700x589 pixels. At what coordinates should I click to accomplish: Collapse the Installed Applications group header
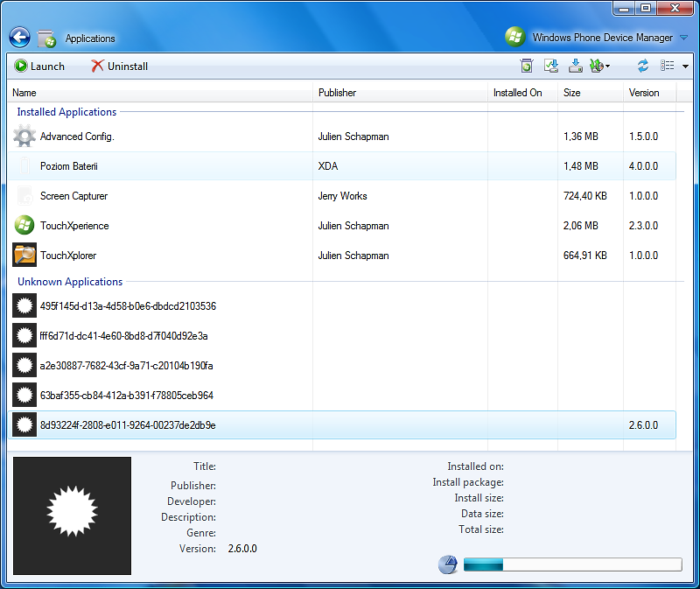tap(66, 112)
